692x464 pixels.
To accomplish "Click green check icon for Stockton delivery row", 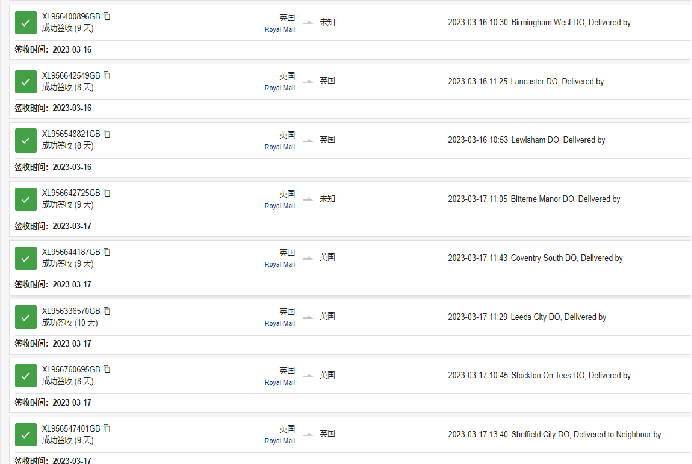I will coord(26,376).
